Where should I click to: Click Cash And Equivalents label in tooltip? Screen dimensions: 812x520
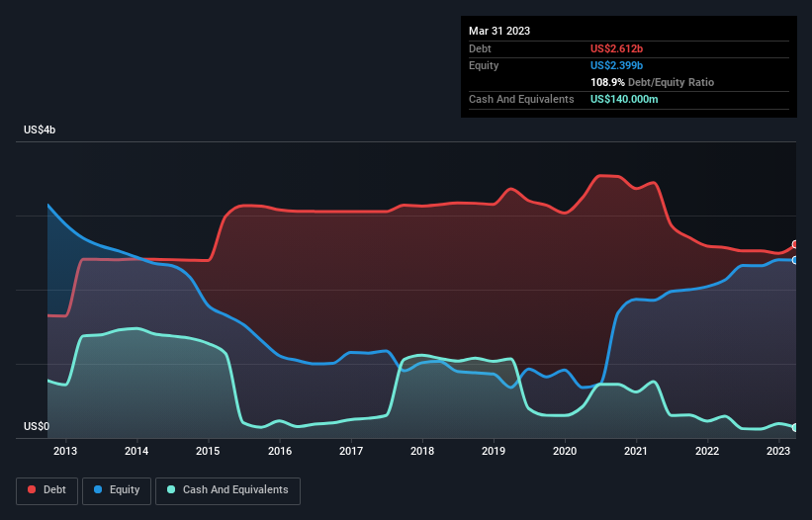pos(521,99)
